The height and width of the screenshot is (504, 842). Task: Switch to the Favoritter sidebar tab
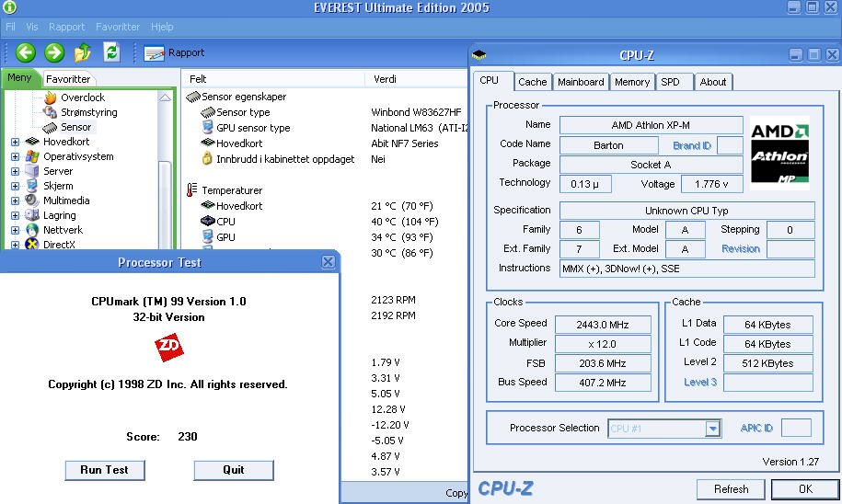[68, 79]
